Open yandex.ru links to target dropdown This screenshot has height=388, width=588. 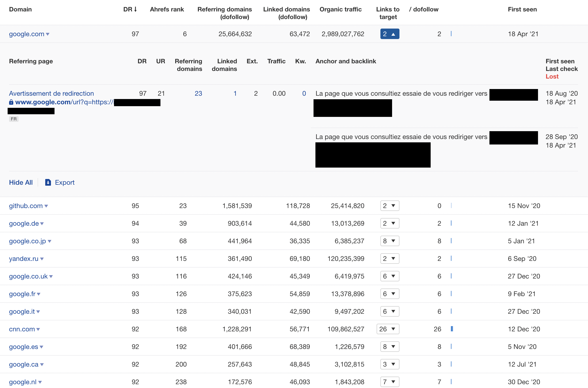pos(389,258)
